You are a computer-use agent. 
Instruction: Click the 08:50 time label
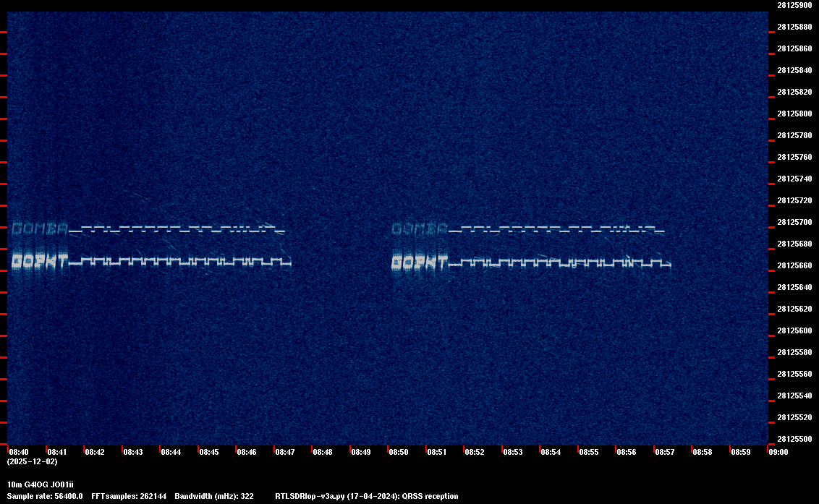(399, 452)
